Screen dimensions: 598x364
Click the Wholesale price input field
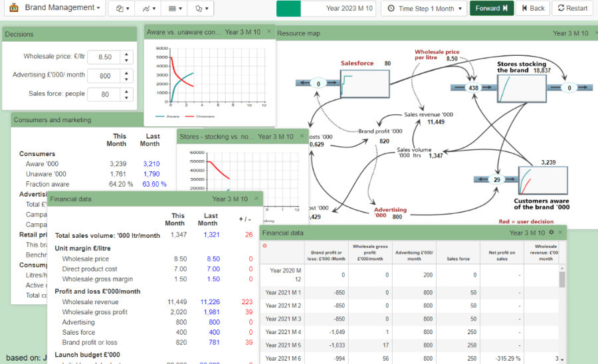(103, 57)
